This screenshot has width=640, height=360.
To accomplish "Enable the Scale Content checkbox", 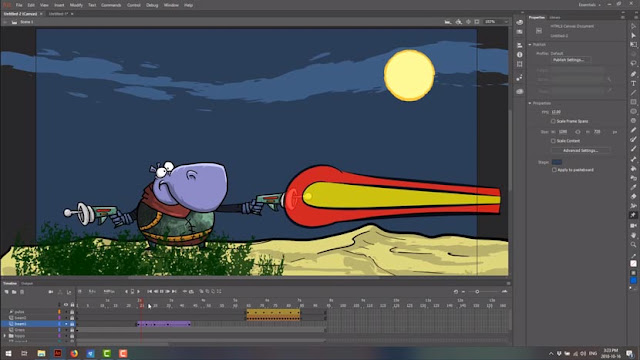I will tap(553, 141).
